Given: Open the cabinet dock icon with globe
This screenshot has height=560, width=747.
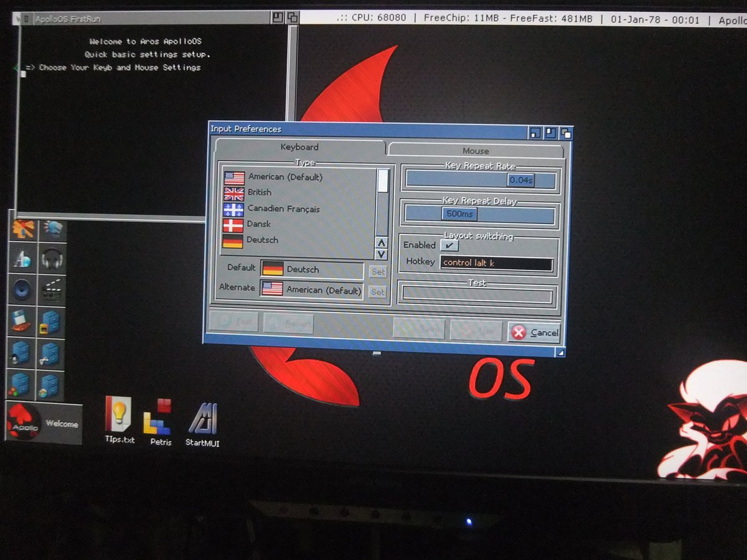Looking at the screenshot, I should point(49,385).
